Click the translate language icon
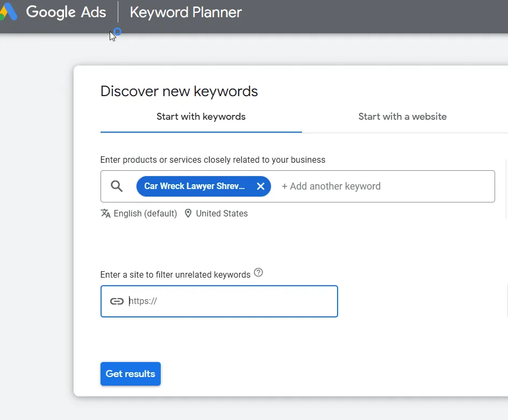508x420 pixels. point(105,214)
